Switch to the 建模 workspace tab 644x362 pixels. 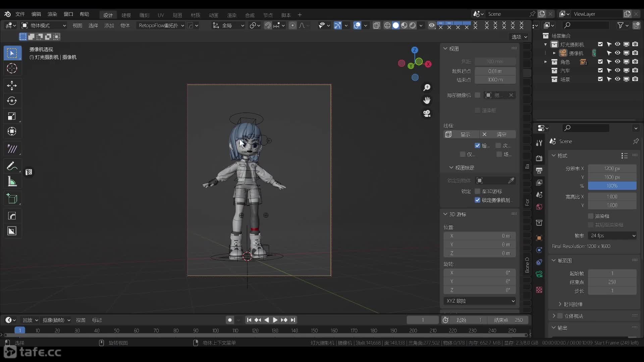click(x=126, y=15)
